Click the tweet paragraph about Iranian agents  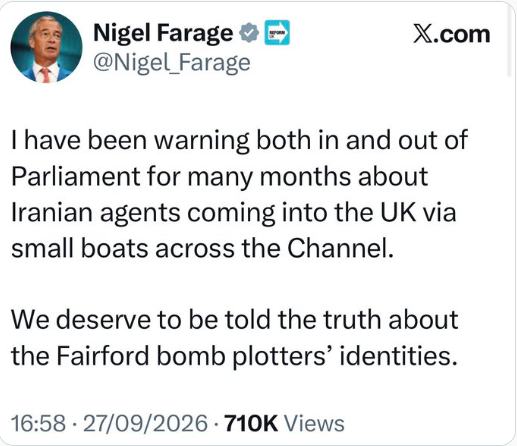[239, 194]
